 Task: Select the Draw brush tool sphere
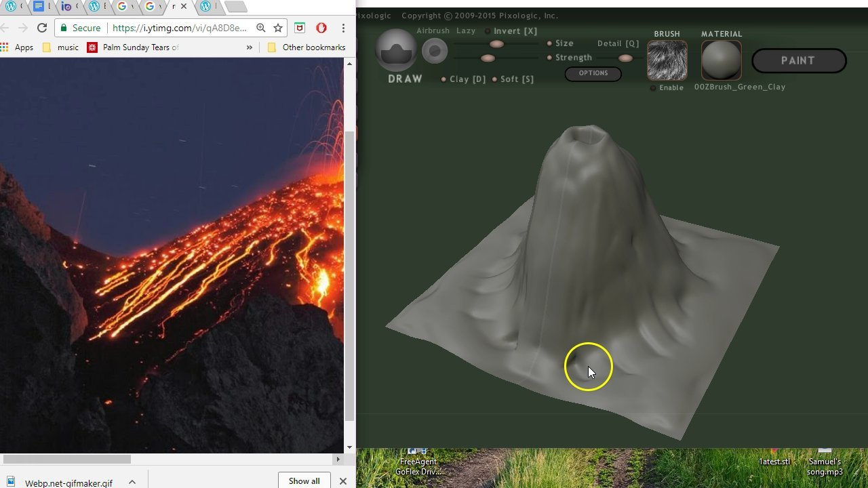click(x=396, y=49)
